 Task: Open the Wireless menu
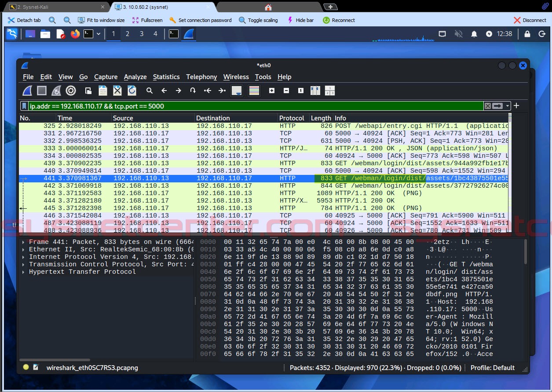236,77
